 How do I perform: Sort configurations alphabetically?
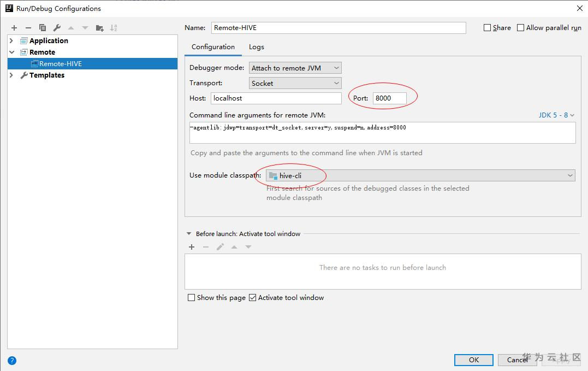[114, 28]
